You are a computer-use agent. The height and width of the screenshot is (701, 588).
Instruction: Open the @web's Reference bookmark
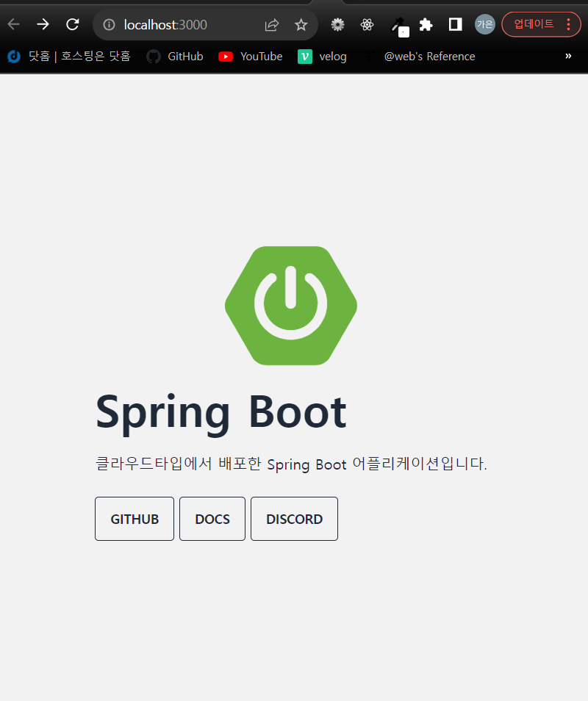419,57
